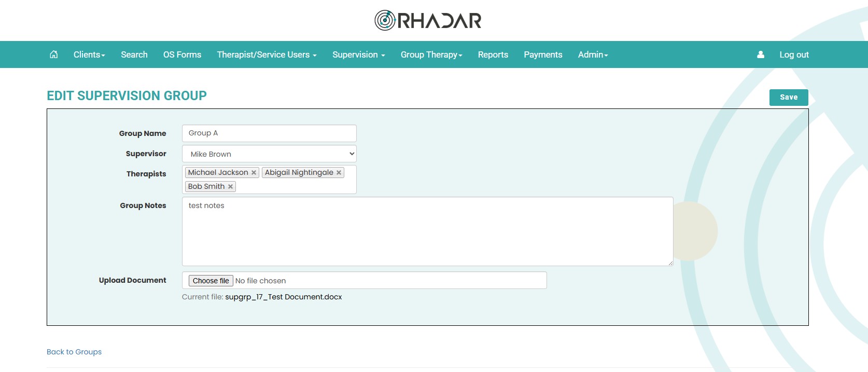Screen dimensions: 868x372
Task: Click the Michael Jackson tag name
Action: pyautogui.click(x=218, y=172)
